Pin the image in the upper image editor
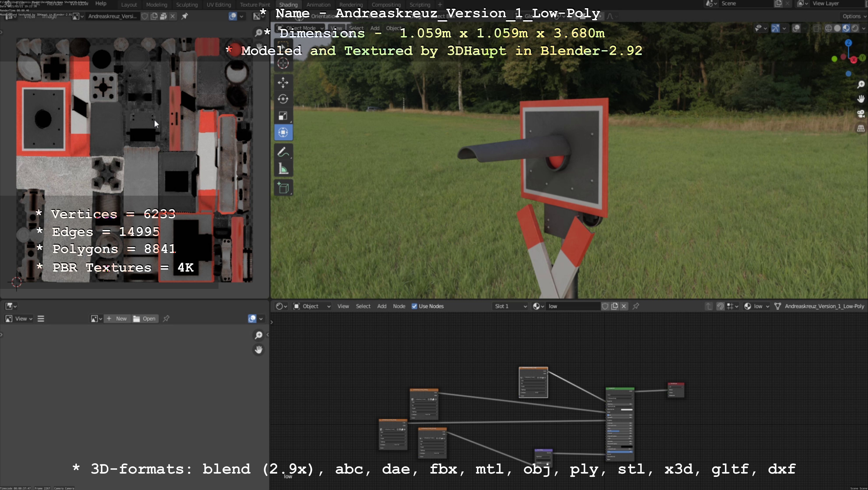This screenshot has width=868, height=490. click(x=185, y=16)
